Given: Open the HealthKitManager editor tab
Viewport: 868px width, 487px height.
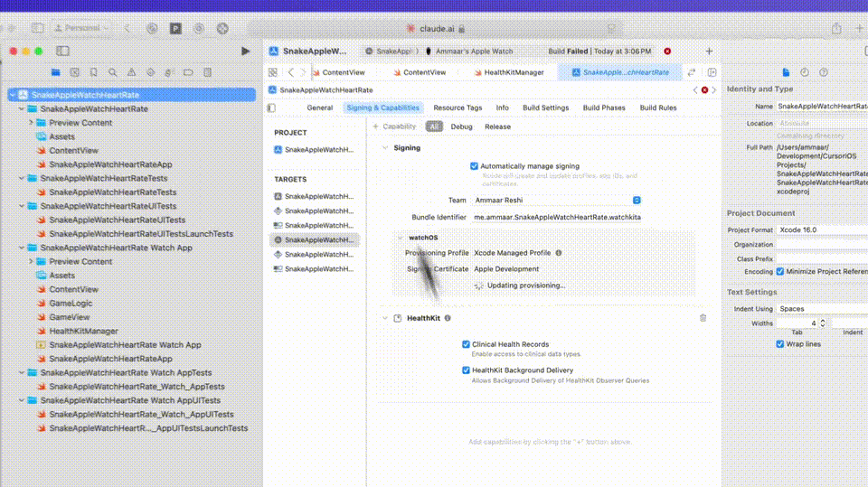Looking at the screenshot, I should pyautogui.click(x=509, y=72).
